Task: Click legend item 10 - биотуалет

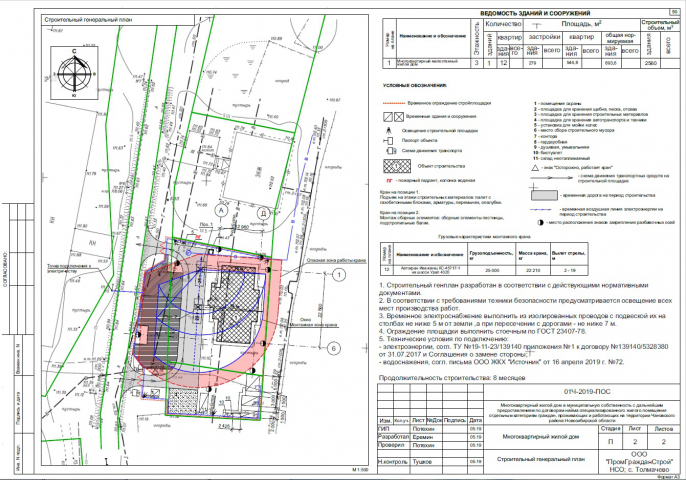Action: click(547, 153)
